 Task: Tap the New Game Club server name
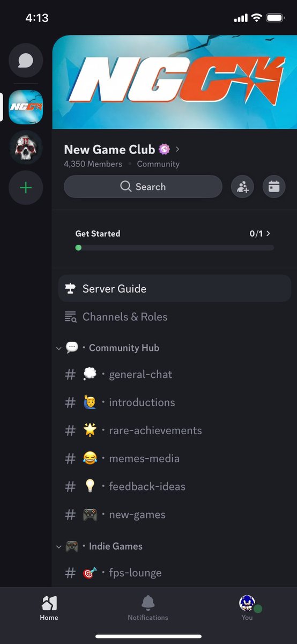pos(109,149)
